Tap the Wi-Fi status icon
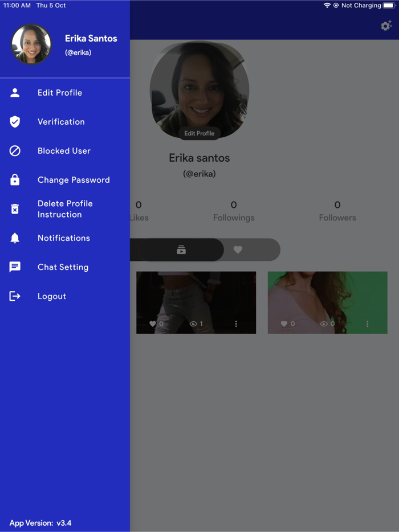399x532 pixels. tap(327, 6)
